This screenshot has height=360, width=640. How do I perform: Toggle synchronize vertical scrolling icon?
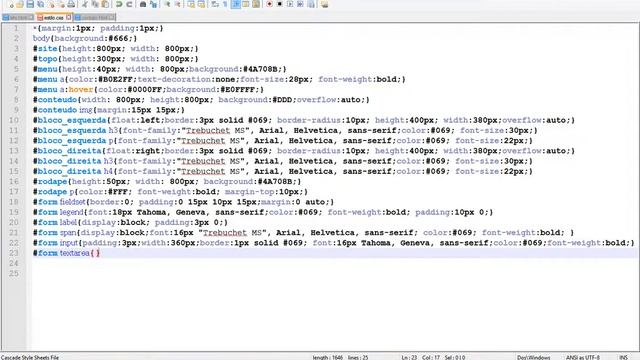[191, 4]
